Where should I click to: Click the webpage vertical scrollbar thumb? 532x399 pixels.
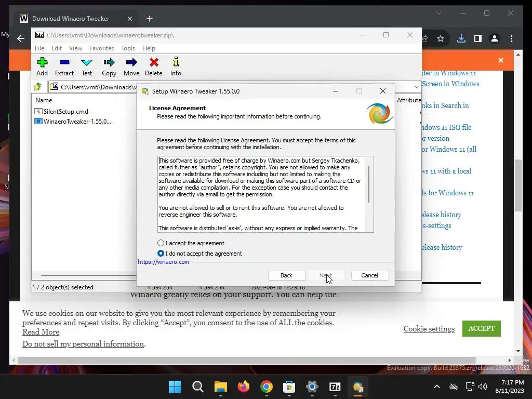coord(518,185)
